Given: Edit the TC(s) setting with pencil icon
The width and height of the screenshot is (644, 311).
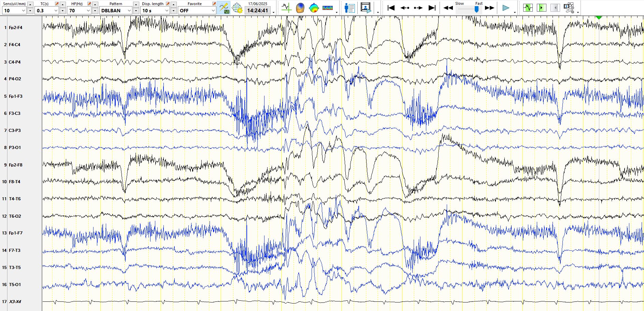Looking at the screenshot, I should click(57, 4).
